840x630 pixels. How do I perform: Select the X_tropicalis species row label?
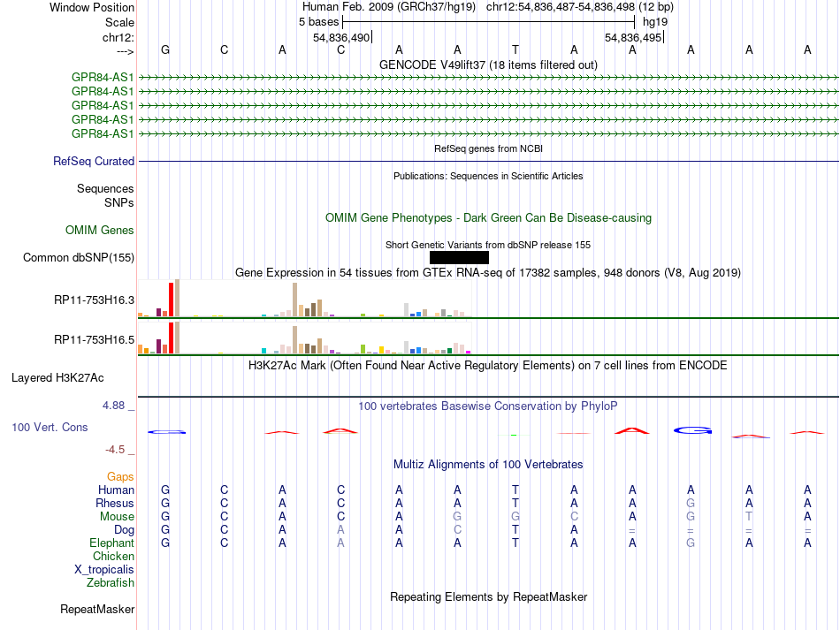pos(104,570)
